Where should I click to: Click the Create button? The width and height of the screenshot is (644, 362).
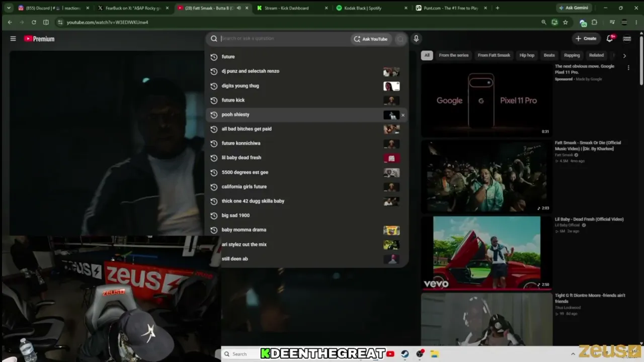[586, 39]
